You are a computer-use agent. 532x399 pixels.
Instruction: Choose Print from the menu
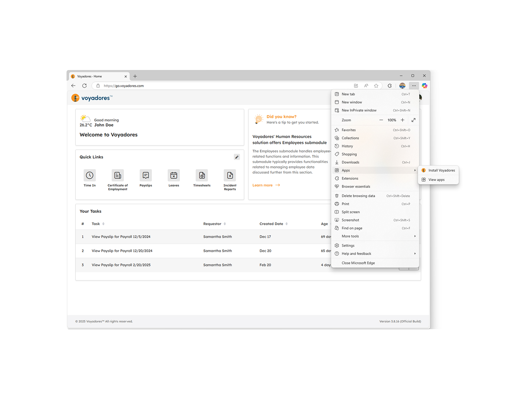tap(375, 204)
